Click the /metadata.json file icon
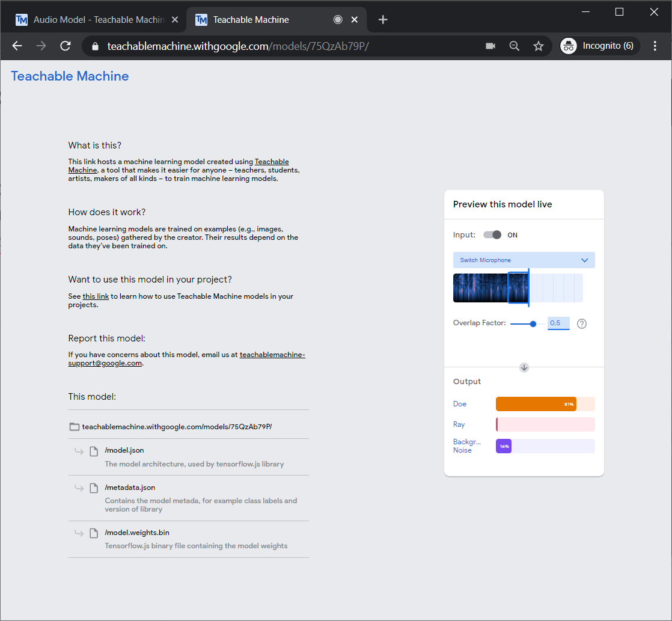The width and height of the screenshot is (672, 621). [94, 488]
